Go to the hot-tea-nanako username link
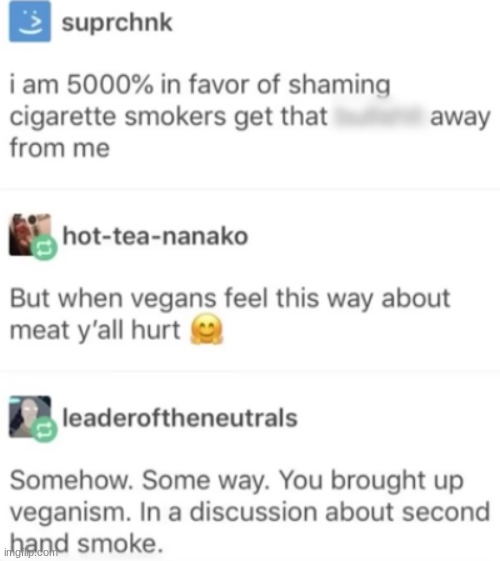 pyautogui.click(x=155, y=236)
